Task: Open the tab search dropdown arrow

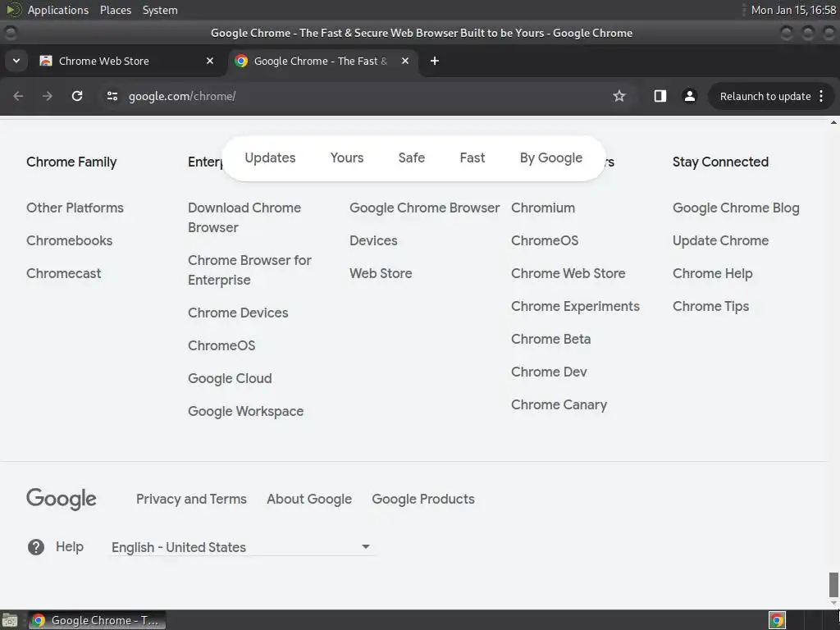Action: 16,61
